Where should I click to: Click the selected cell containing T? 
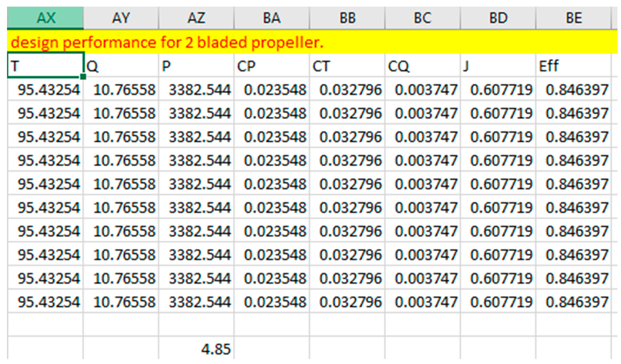pyautogui.click(x=46, y=66)
